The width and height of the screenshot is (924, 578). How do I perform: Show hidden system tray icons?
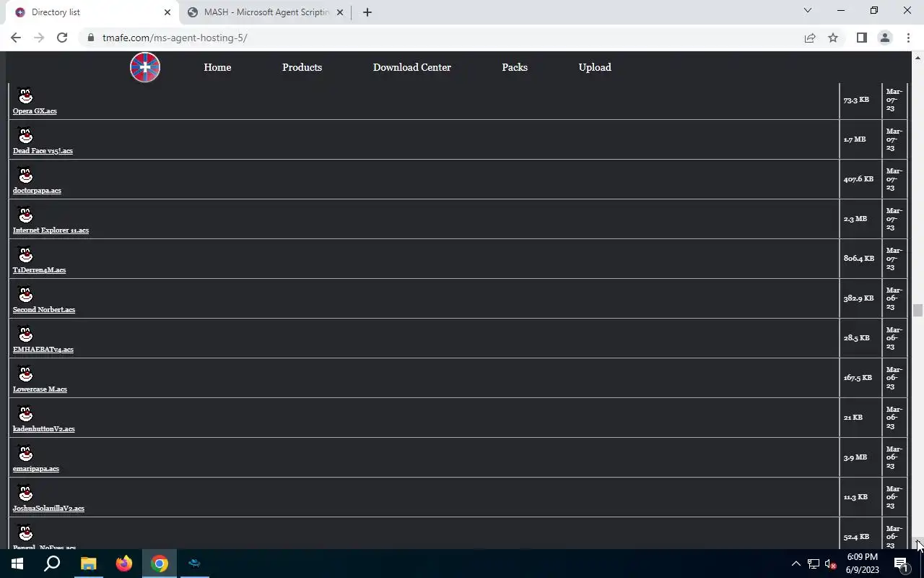[x=796, y=564]
